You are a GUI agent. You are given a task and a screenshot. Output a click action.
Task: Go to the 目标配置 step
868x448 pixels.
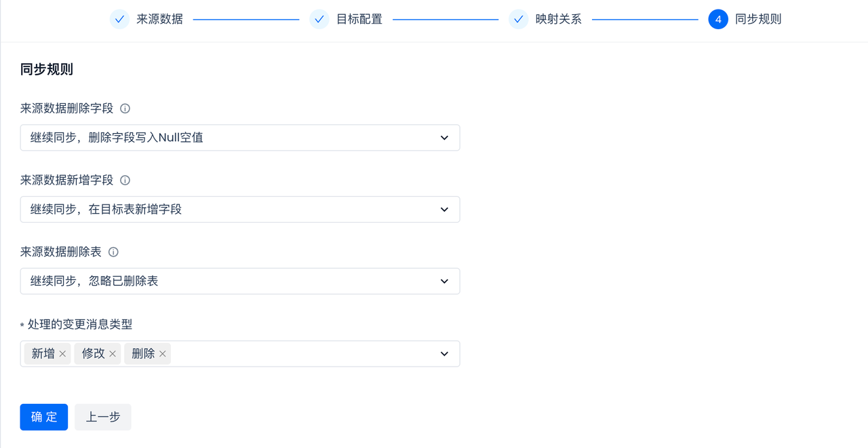tap(359, 19)
